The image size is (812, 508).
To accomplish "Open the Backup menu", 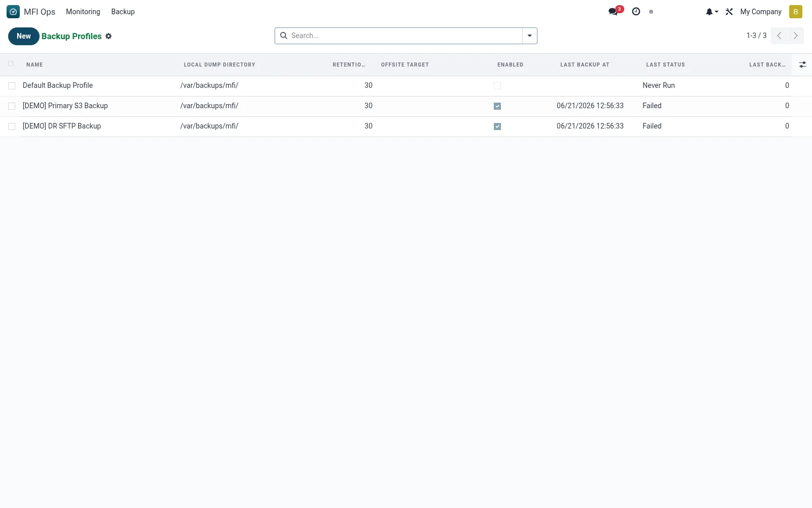I will point(123,12).
